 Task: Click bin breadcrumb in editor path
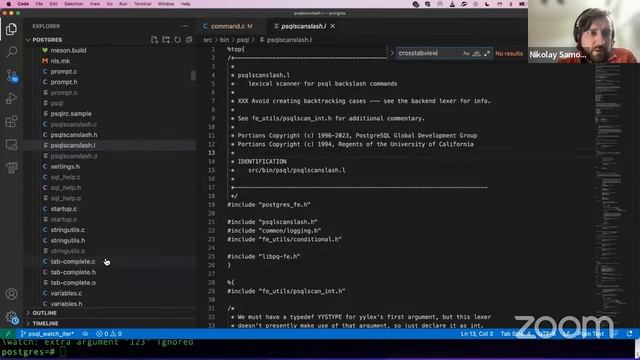click(224, 40)
